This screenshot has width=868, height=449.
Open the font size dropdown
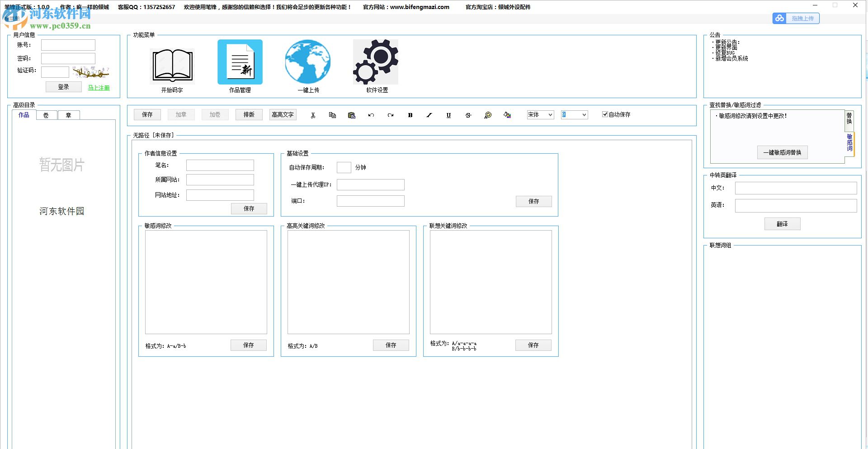[574, 114]
